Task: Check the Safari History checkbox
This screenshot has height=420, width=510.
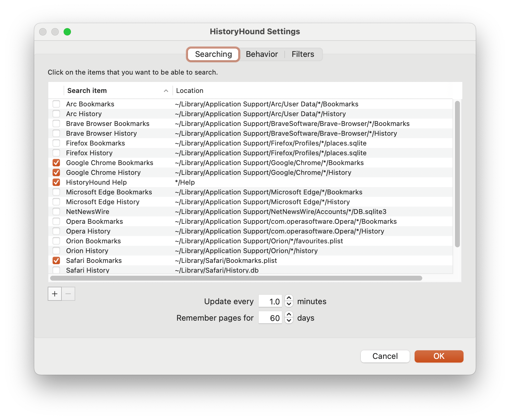Action: (56, 270)
